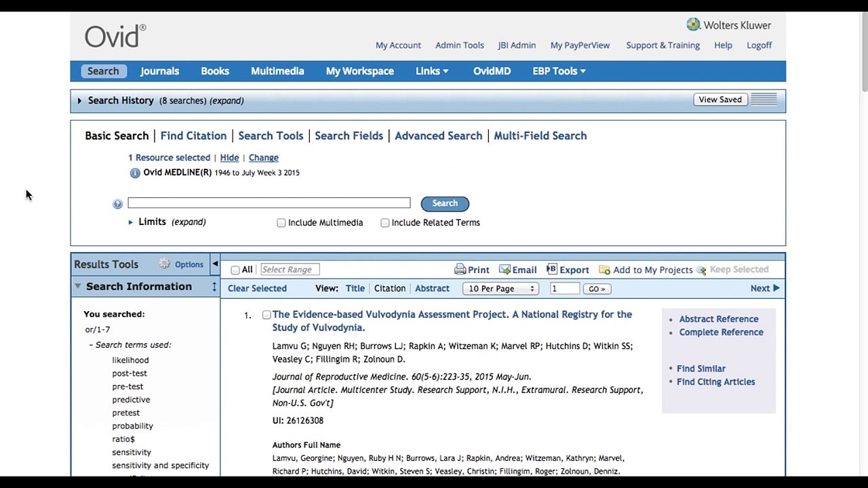Image resolution: width=868 pixels, height=488 pixels.
Task: Click the Keep Selected icon
Action: click(701, 270)
